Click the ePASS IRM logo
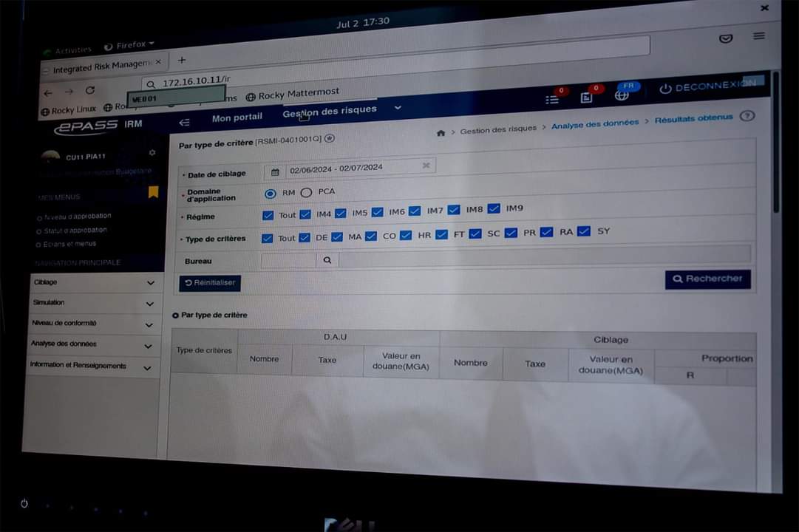 (98, 126)
